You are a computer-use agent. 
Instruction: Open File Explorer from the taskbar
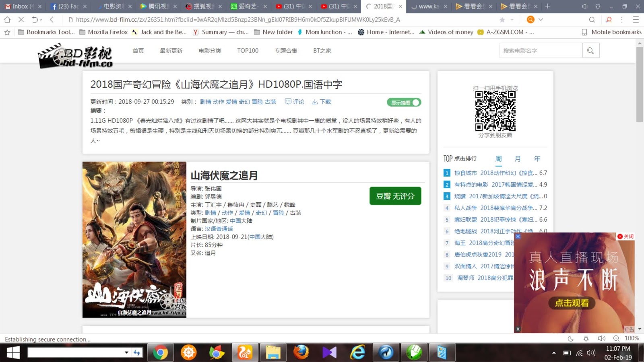tap(273, 353)
